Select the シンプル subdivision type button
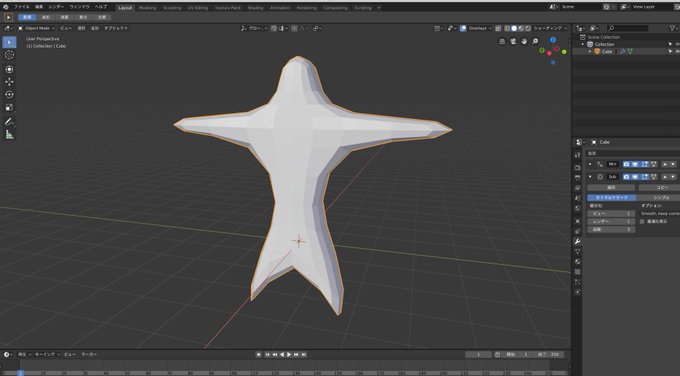This screenshot has width=680, height=376. (x=660, y=198)
